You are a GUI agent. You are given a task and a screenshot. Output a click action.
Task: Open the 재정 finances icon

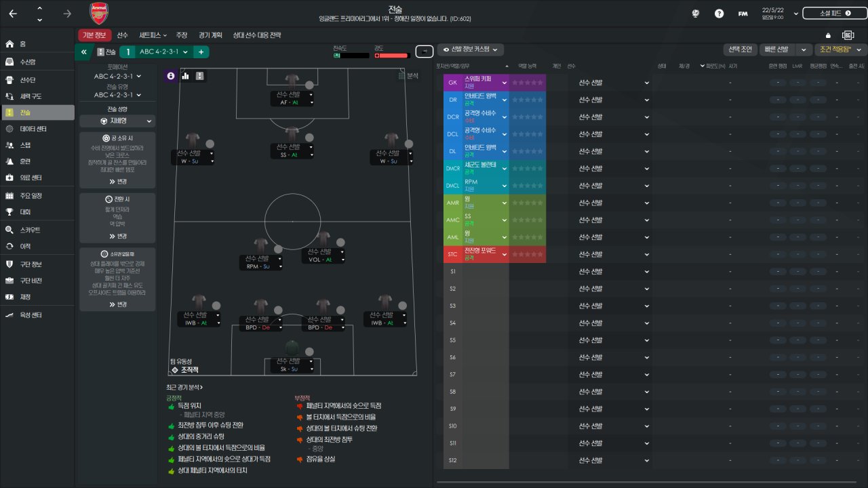[x=9, y=297]
